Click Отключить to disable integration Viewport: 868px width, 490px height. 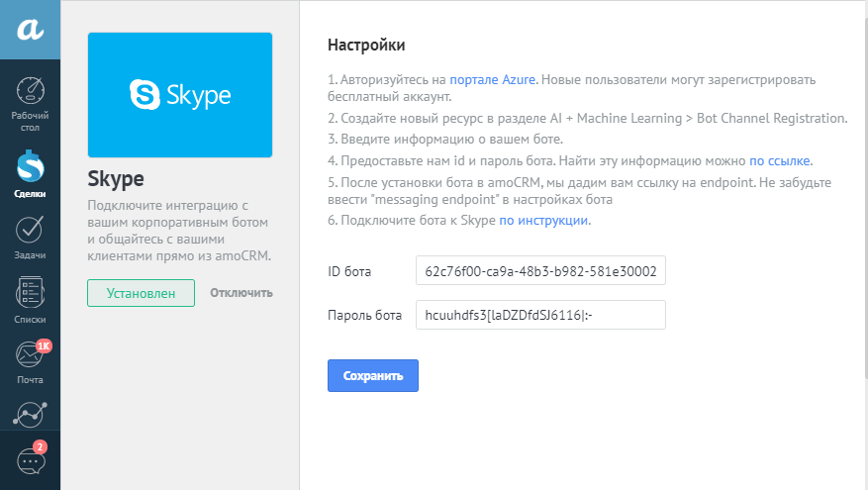point(241,293)
